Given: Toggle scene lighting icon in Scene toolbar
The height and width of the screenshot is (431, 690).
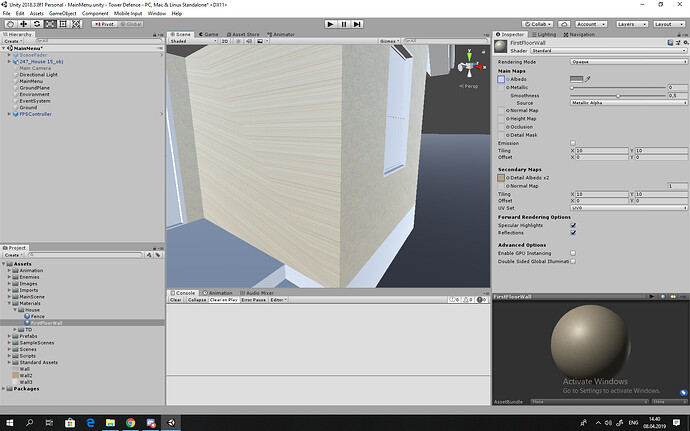Looking at the screenshot, I should [x=238, y=41].
